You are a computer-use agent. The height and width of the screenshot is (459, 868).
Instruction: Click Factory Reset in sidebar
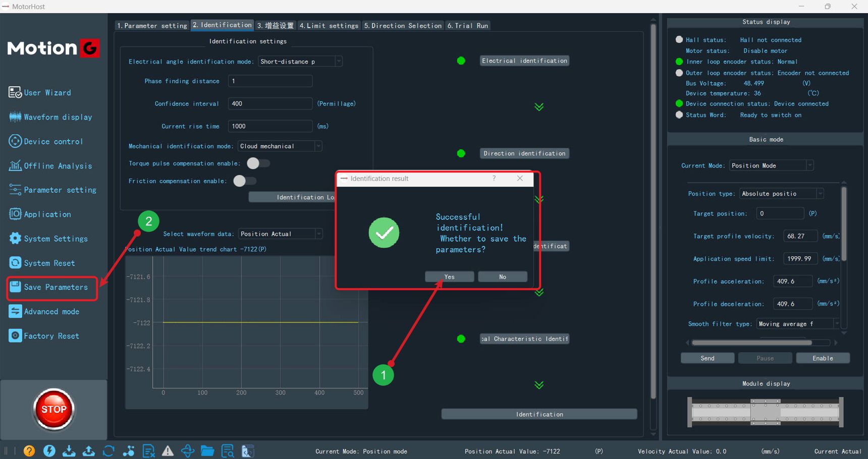[44, 336]
